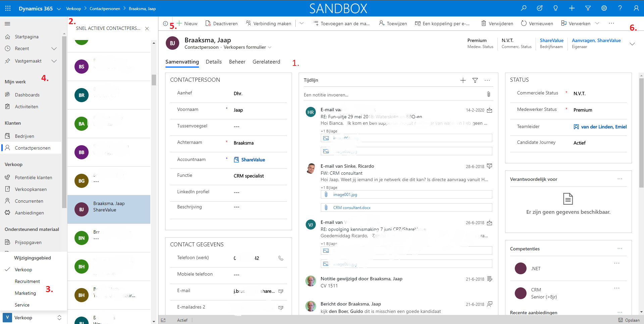Switch to Details tab

pyautogui.click(x=214, y=62)
